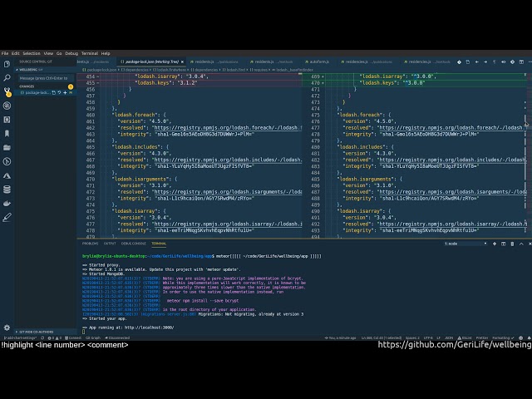Go to next change arrow in editor toolbar
The image size is (532, 399).
[x=485, y=62]
